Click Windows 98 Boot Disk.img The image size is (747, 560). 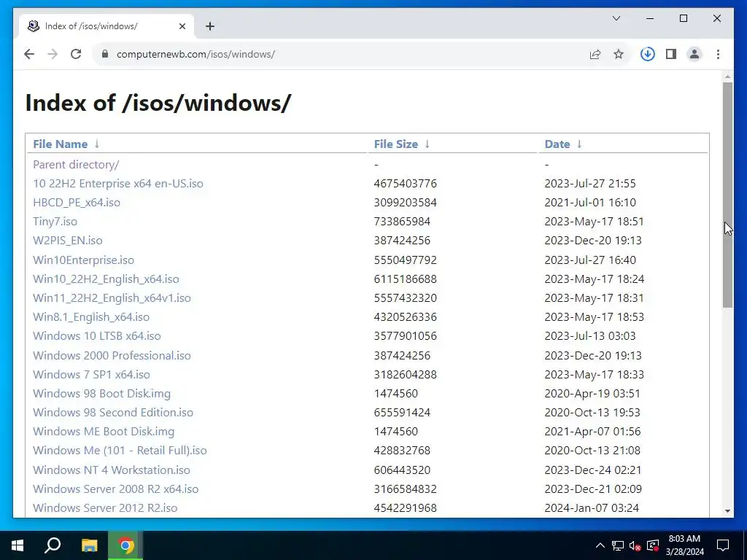pyautogui.click(x=101, y=394)
